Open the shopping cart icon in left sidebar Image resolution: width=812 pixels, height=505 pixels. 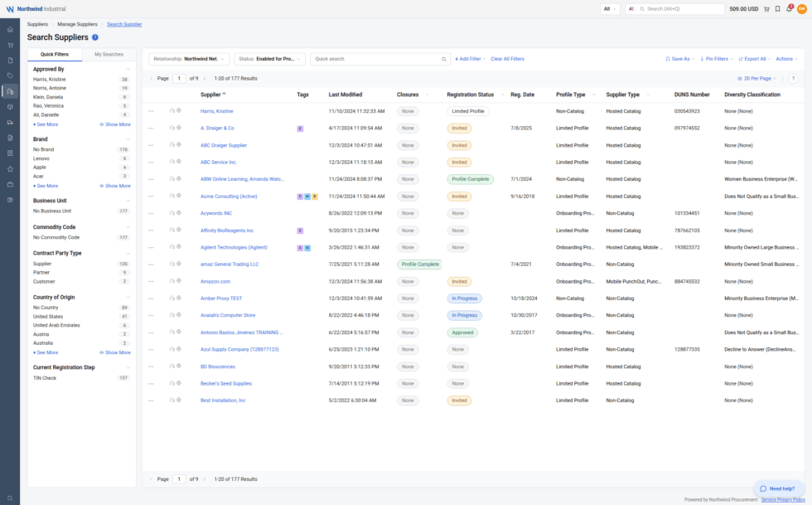pos(10,45)
